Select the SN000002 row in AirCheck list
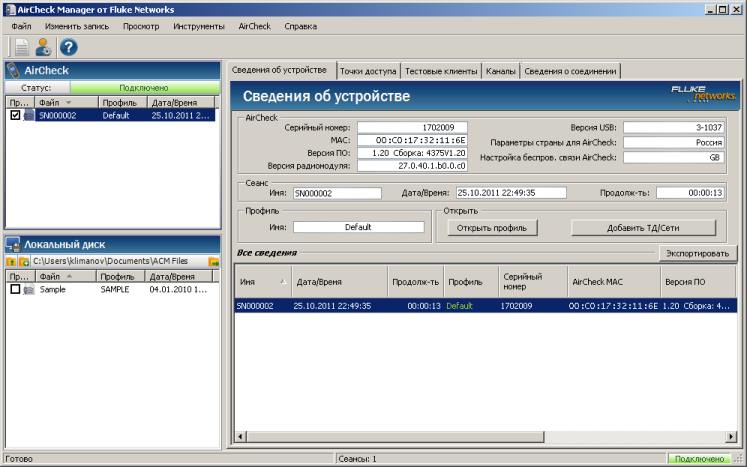Screen dimensions: 747x467 point(111,115)
